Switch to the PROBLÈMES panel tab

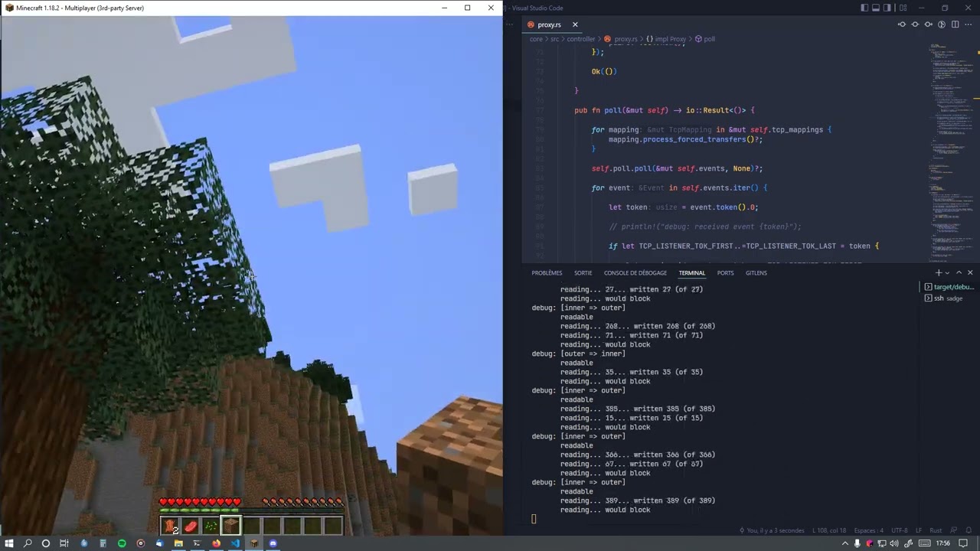click(x=547, y=273)
